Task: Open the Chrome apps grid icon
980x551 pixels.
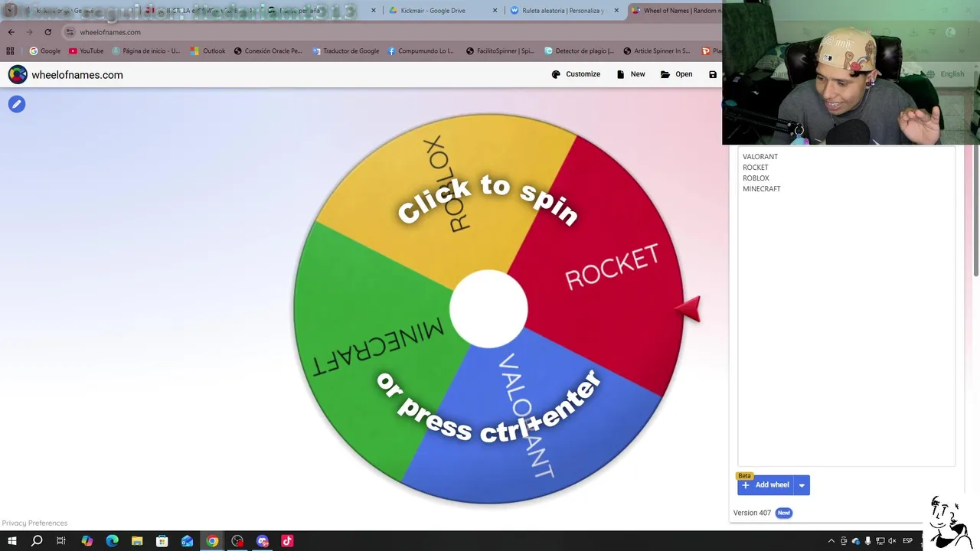Action: [x=10, y=51]
